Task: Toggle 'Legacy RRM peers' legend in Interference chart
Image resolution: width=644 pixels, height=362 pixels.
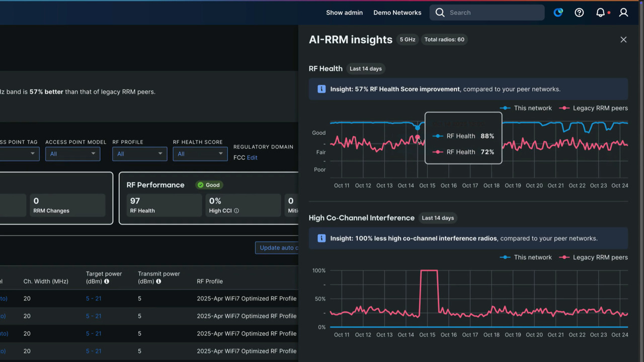Action: pyautogui.click(x=594, y=257)
